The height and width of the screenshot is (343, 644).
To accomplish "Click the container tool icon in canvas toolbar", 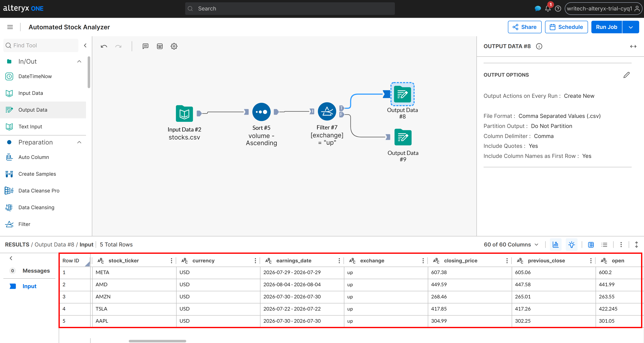I will (160, 46).
